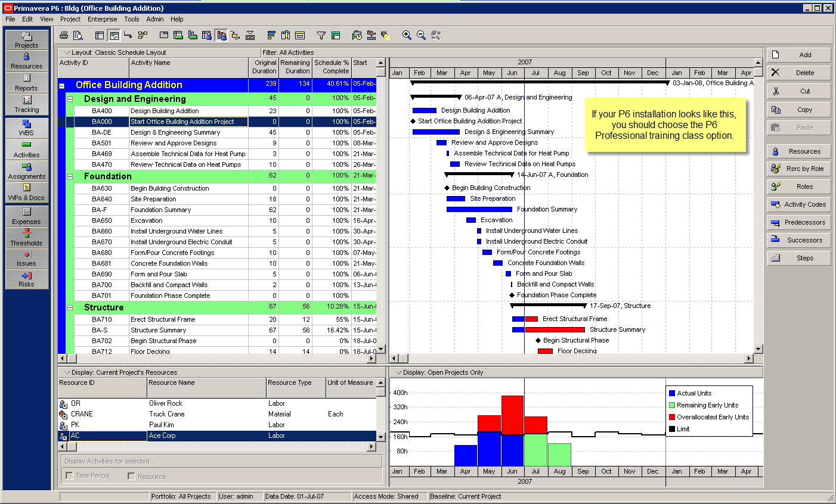Click the Delete button

click(x=798, y=73)
